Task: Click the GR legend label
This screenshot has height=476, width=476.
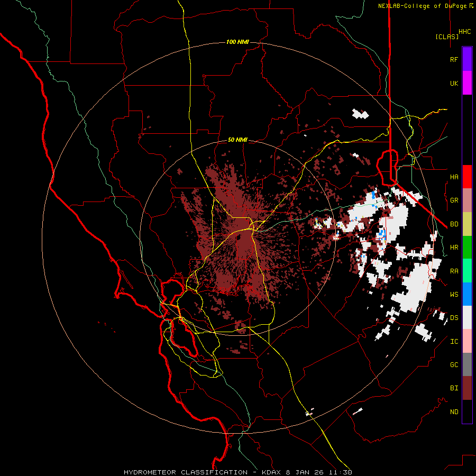Action: click(454, 200)
